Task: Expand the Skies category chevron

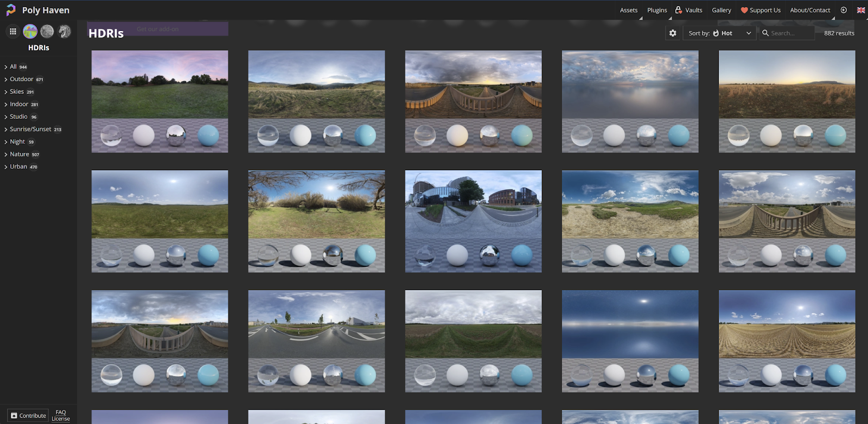Action: click(x=5, y=92)
